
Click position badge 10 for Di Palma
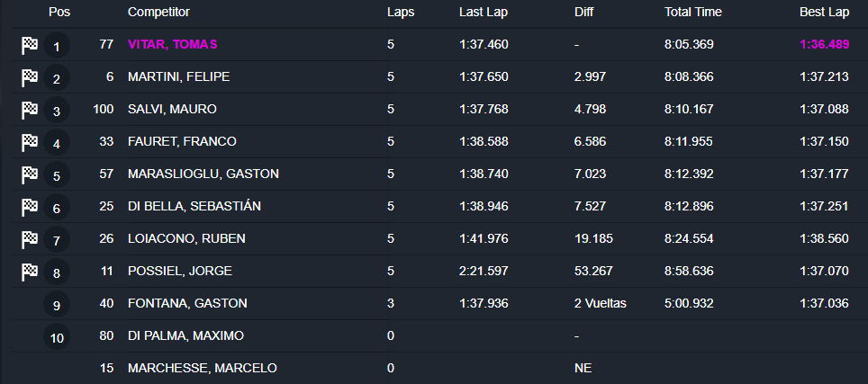pyautogui.click(x=56, y=337)
